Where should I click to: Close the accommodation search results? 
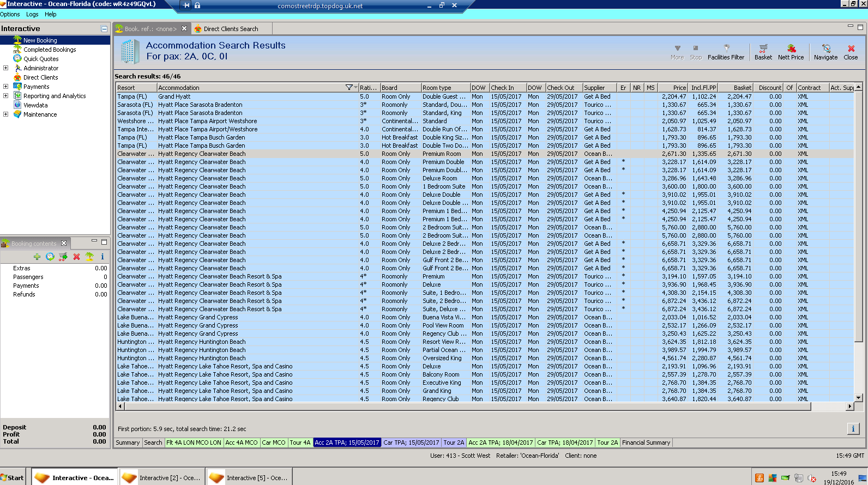pyautogui.click(x=851, y=52)
